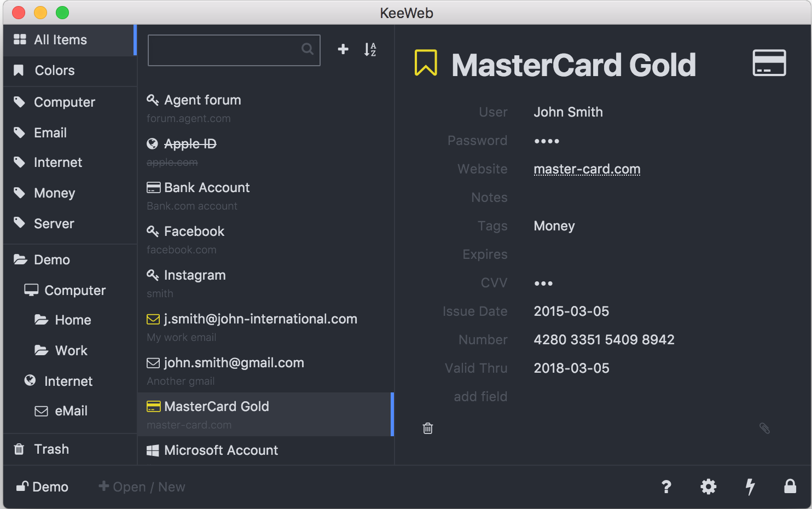Reveal the hidden Password value
This screenshot has height=509, width=812.
tap(547, 141)
